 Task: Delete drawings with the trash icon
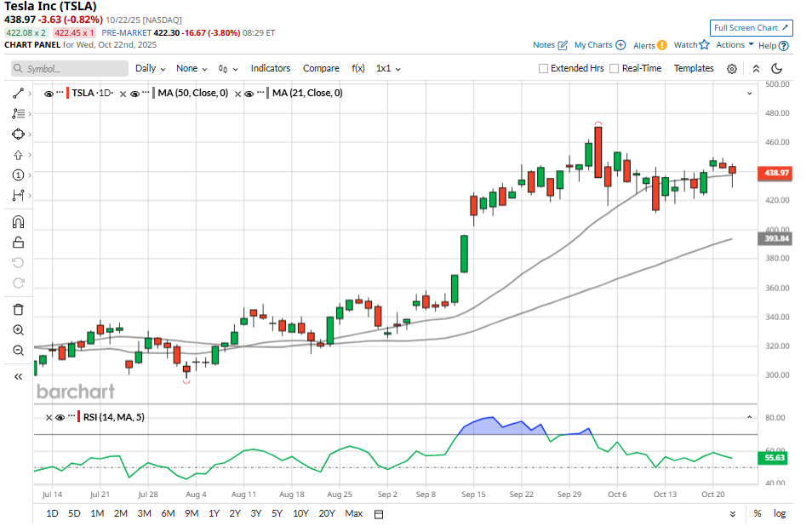[19, 309]
